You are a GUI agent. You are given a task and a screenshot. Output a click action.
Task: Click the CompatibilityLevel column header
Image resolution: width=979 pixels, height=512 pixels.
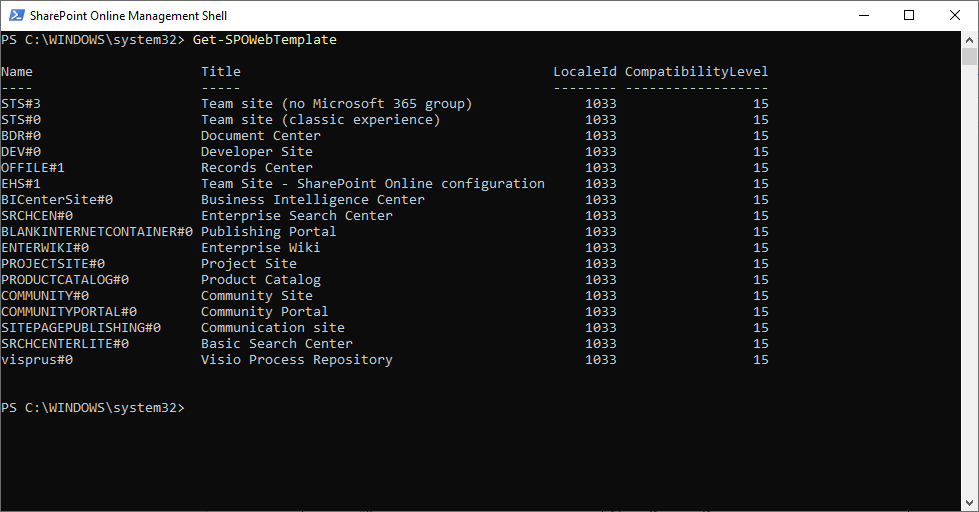tap(697, 71)
